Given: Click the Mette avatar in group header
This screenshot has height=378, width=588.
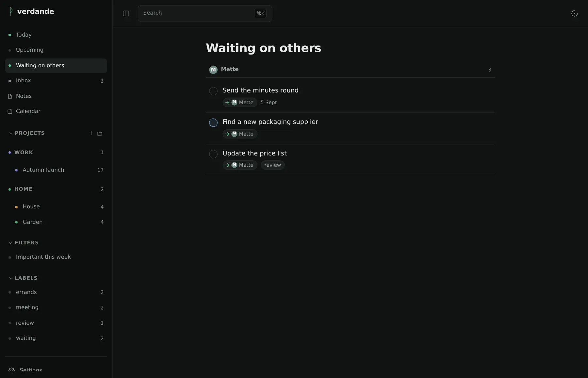Looking at the screenshot, I should (x=213, y=70).
